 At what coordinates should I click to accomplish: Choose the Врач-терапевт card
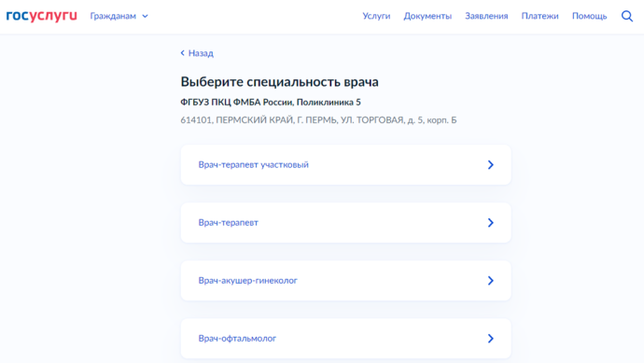346,223
